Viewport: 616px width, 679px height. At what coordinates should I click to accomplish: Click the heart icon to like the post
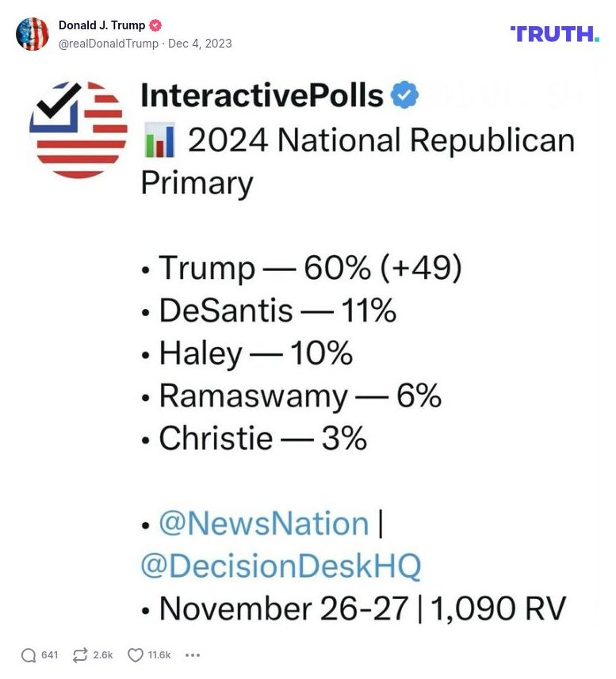coord(135,655)
